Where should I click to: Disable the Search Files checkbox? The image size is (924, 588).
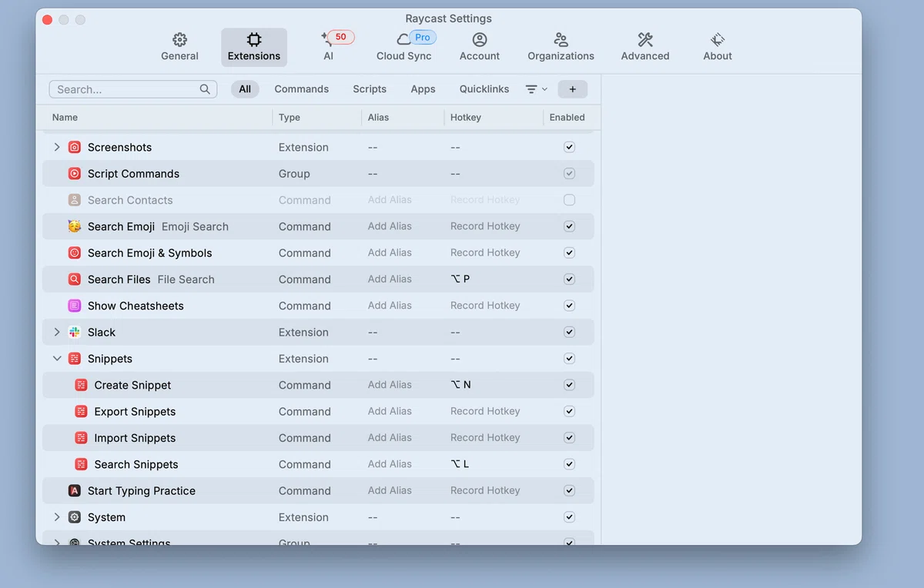569,279
